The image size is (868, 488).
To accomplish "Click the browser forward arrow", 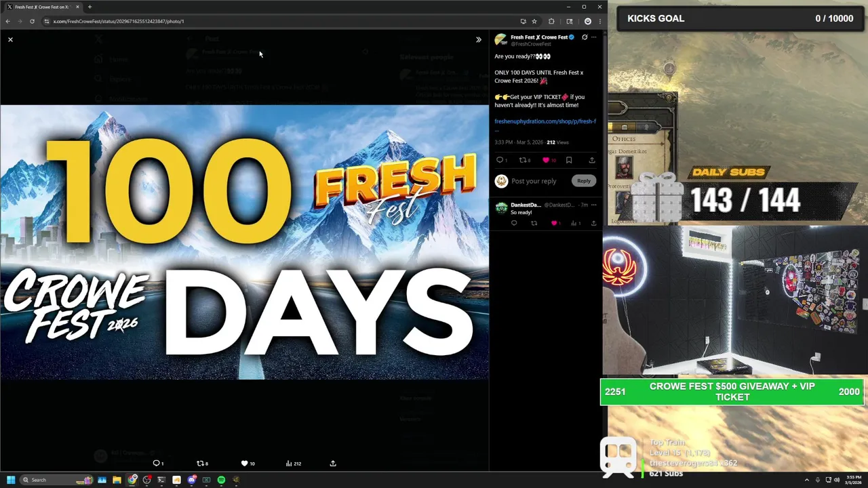I will click(20, 21).
